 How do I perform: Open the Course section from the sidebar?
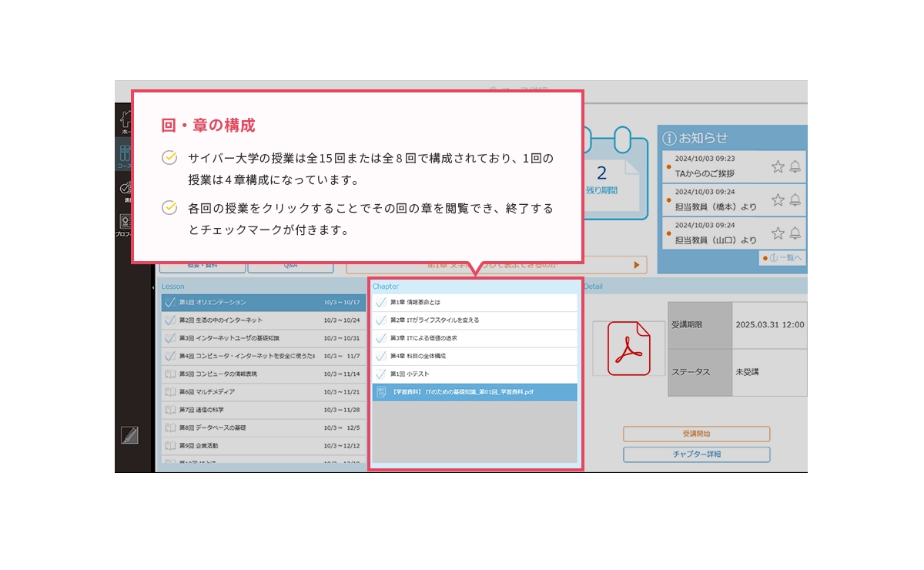click(124, 156)
